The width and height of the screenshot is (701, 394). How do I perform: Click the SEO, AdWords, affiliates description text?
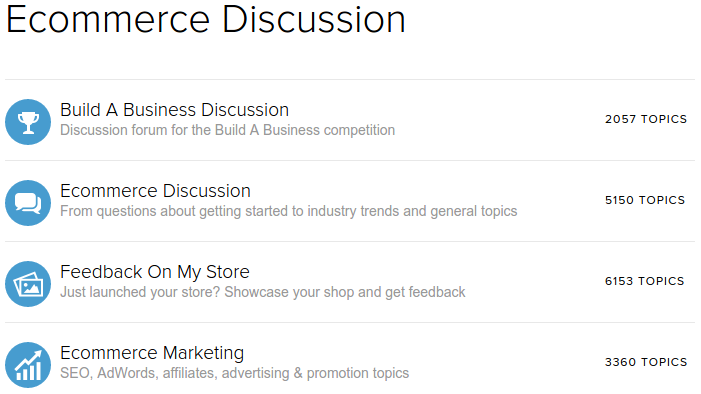coord(234,373)
